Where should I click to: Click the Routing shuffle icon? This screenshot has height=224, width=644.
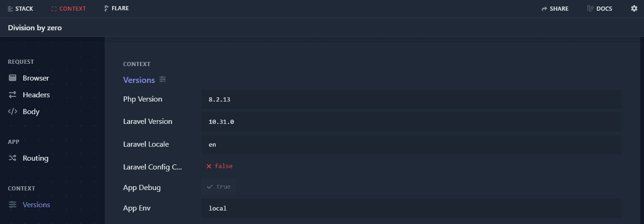[x=13, y=158]
